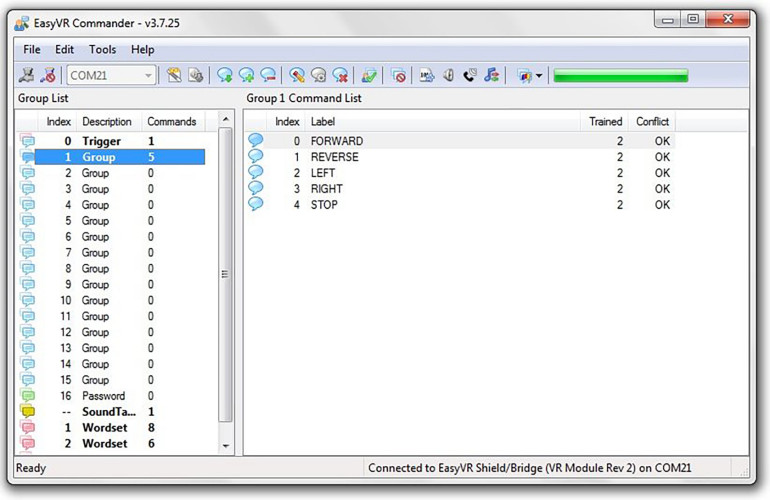Click the Add Command bubble with green arrow
This screenshot has width=770, height=500.
[225, 75]
